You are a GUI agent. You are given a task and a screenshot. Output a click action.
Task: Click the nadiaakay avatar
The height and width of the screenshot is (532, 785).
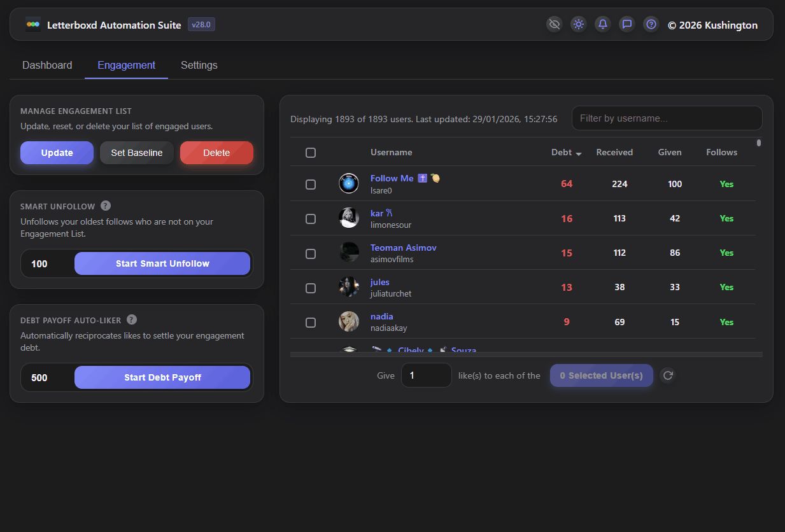click(349, 321)
